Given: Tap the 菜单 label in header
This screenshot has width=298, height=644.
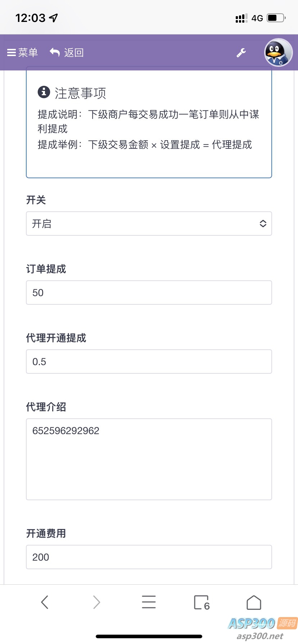Looking at the screenshot, I should click(28, 53).
